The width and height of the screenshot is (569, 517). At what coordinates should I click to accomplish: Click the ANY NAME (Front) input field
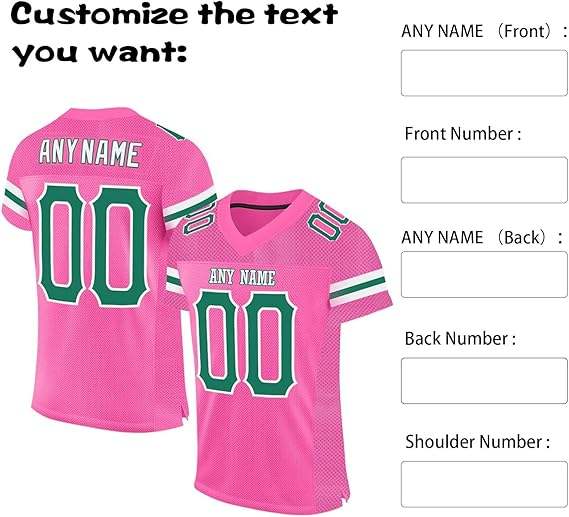484,73
